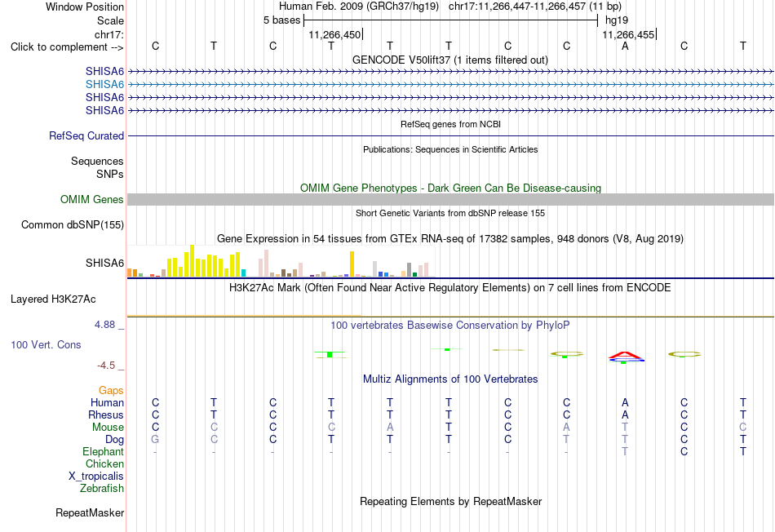Select the "Chicken" species row label
This screenshot has width=775, height=532.
104,463
